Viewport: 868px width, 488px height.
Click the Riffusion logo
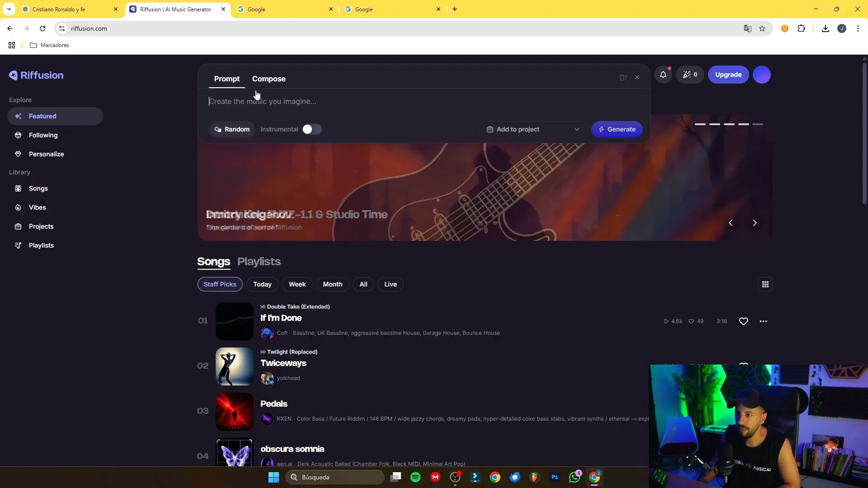[36, 75]
